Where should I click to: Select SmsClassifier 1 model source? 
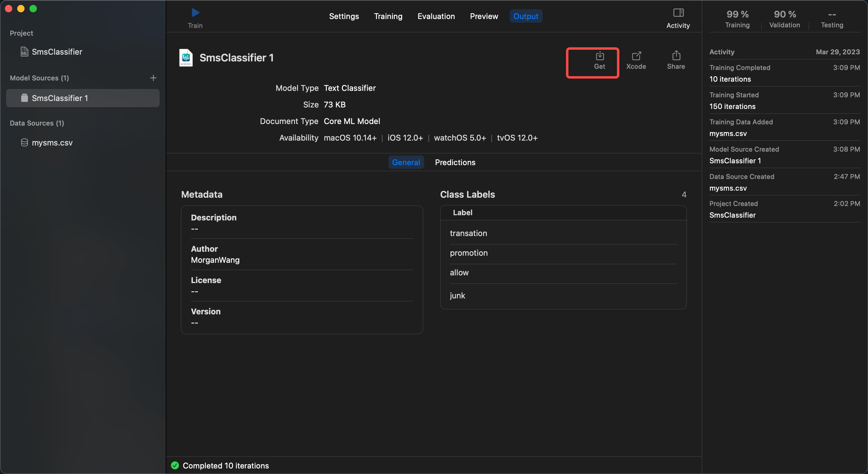click(60, 98)
